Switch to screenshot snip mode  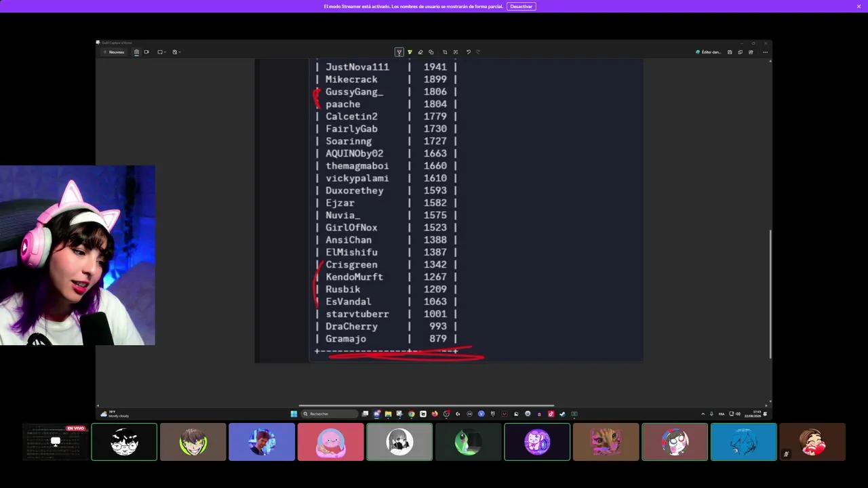pyautogui.click(x=136, y=52)
